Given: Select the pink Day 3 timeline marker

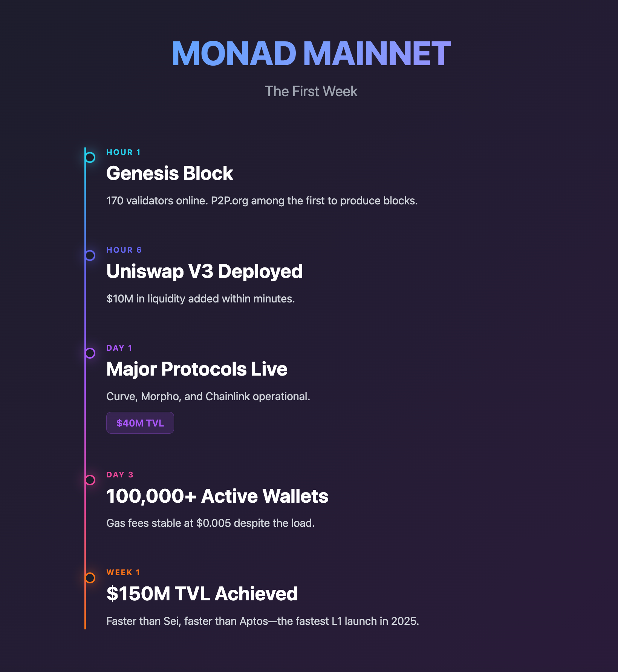Looking at the screenshot, I should [x=90, y=480].
